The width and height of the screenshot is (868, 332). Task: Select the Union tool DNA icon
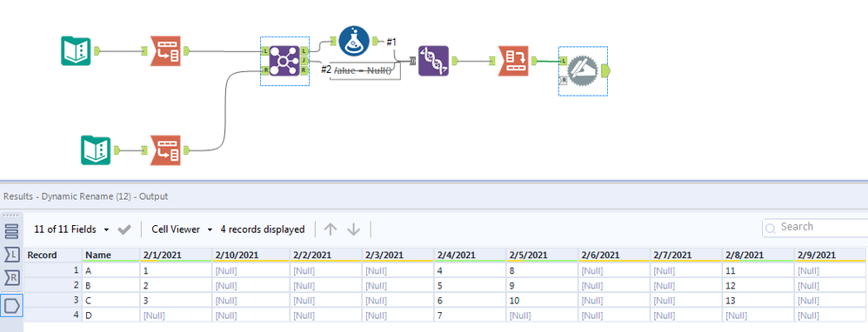click(433, 61)
